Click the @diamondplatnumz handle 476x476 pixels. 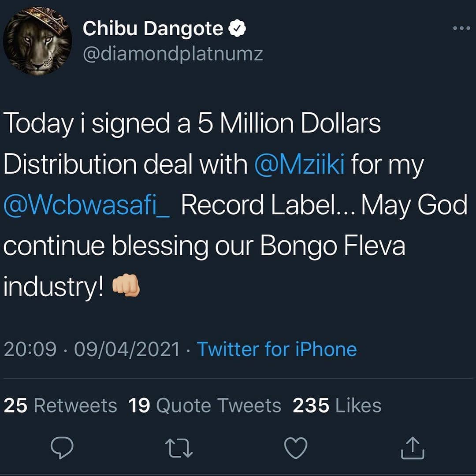coord(173,54)
